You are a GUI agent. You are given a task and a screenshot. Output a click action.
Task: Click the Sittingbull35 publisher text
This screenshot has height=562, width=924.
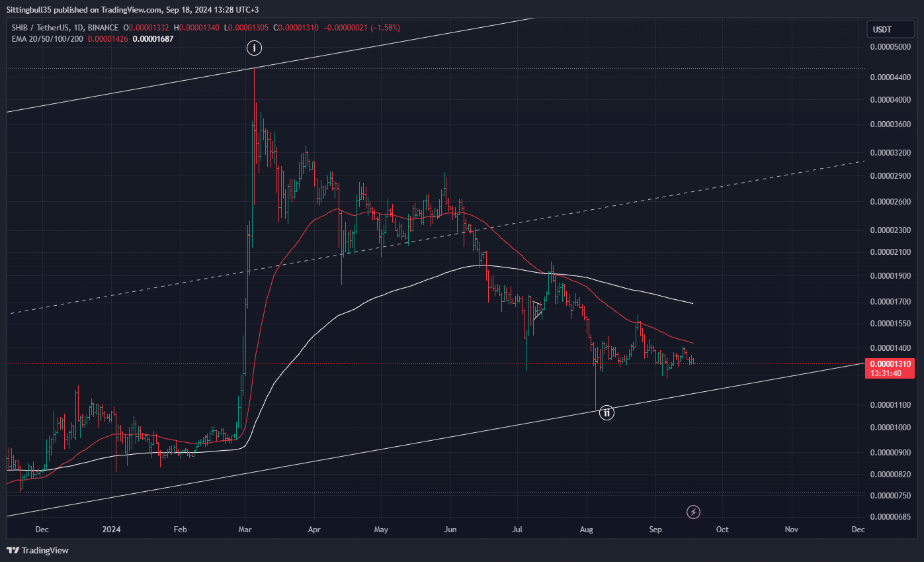click(x=28, y=9)
